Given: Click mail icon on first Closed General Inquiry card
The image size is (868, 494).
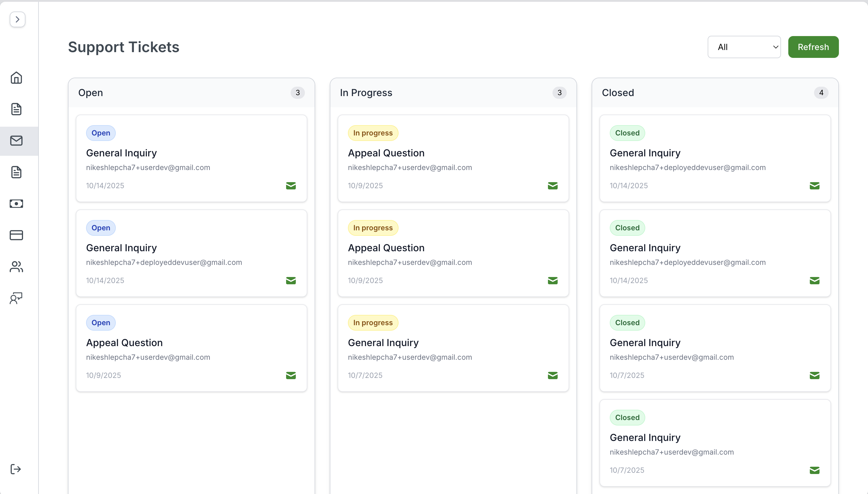Looking at the screenshot, I should click(x=814, y=185).
